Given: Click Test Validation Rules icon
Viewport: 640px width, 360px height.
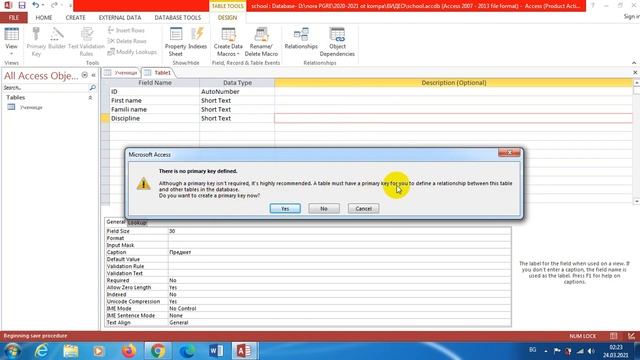Looking at the screenshot, I should [86, 42].
